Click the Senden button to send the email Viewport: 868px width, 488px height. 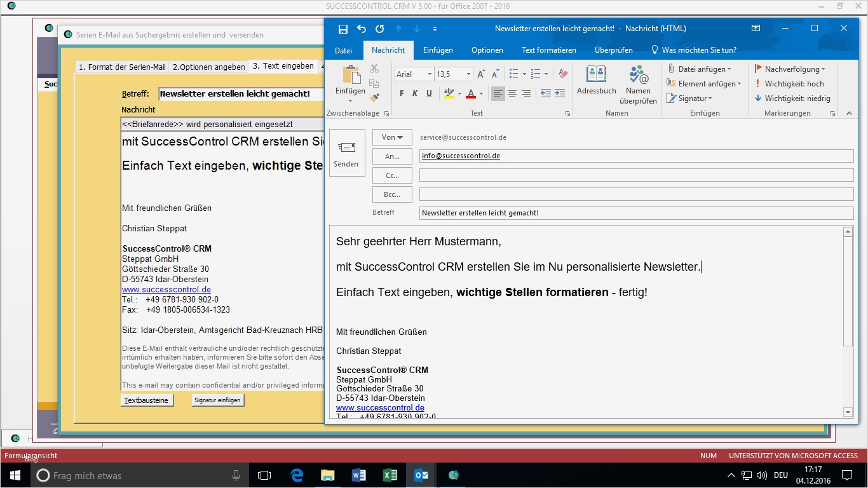point(346,153)
